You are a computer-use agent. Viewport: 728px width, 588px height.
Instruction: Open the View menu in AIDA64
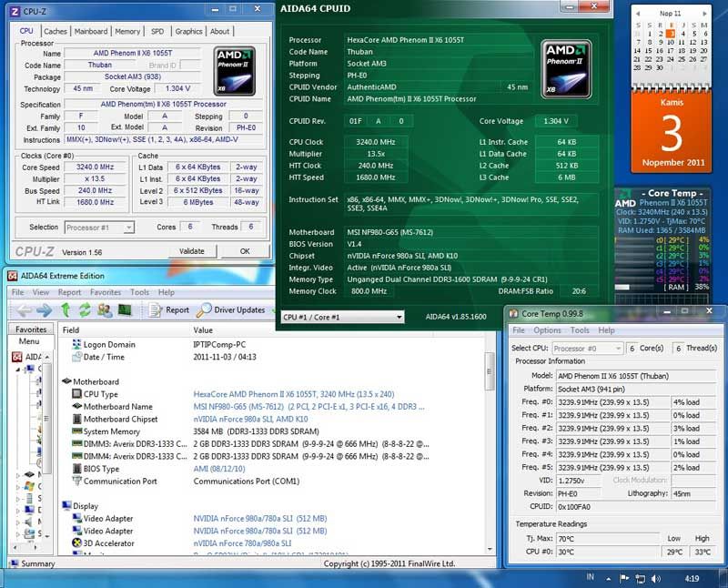41,292
